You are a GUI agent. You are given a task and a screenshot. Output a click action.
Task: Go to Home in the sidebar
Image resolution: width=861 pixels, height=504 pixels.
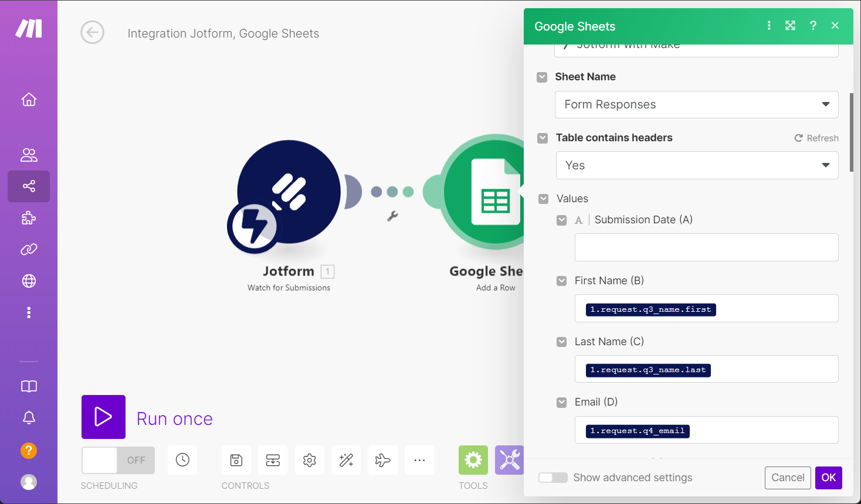tap(29, 100)
